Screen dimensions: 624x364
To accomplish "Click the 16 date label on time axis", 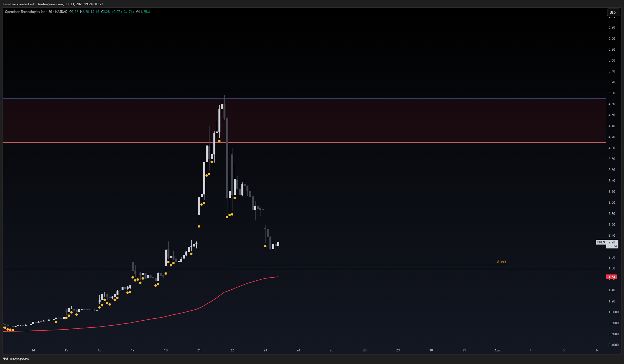I will pos(99,350).
